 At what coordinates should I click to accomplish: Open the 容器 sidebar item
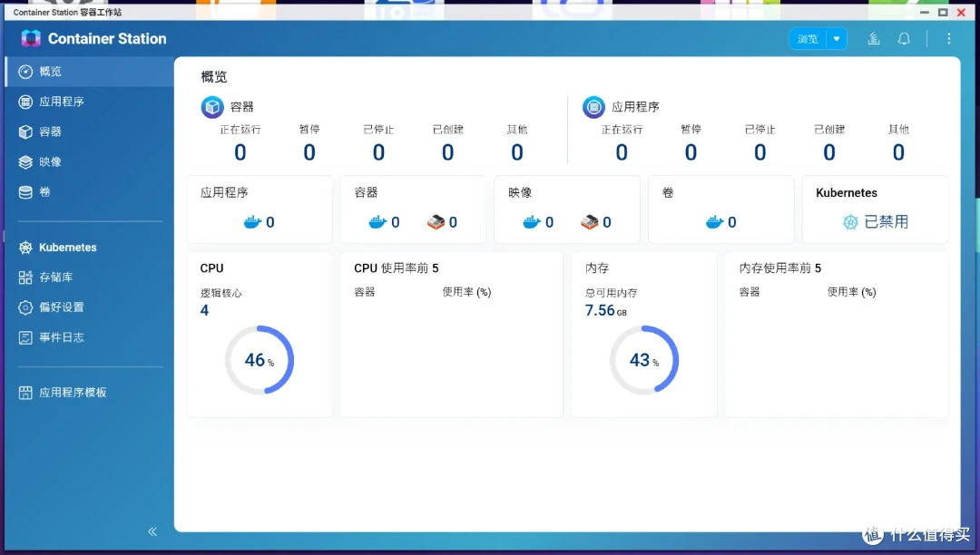pos(89,131)
